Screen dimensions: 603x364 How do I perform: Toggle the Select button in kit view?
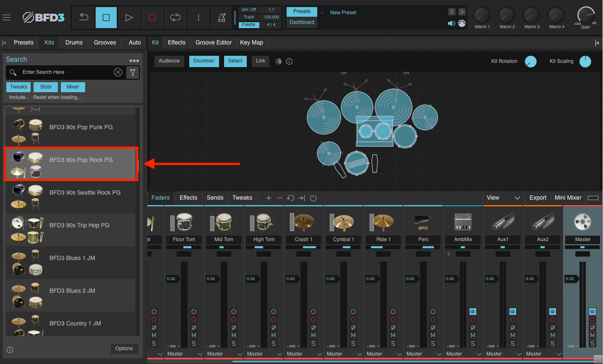[x=235, y=61]
